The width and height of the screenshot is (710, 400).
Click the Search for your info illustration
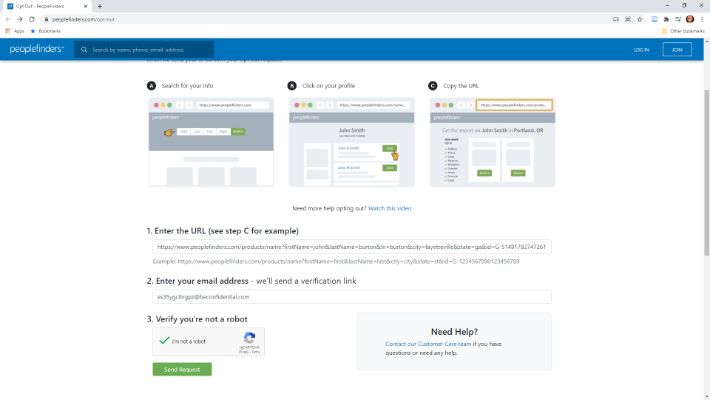click(x=211, y=142)
